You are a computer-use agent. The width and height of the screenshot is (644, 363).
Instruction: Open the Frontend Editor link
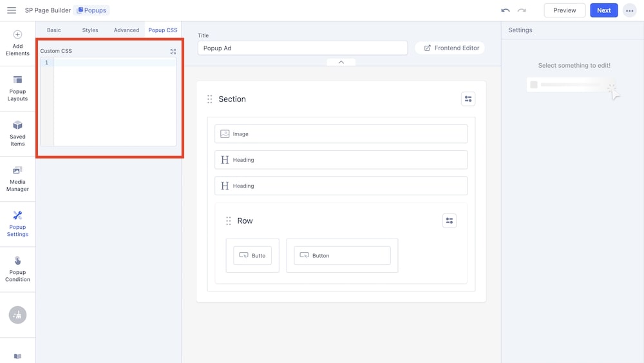(451, 48)
